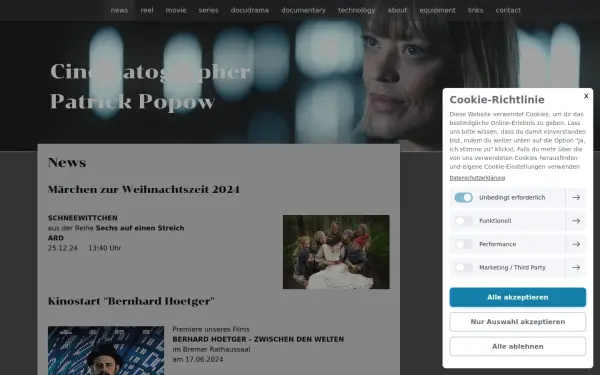This screenshot has height=375, width=600.
Task: Click Alle ablehnen button
Action: click(x=517, y=346)
